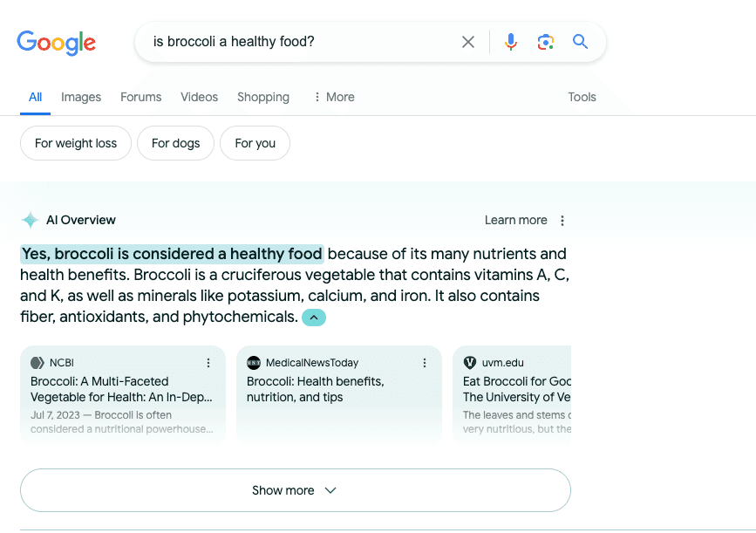Click inside the search query field
The width and height of the screenshot is (756, 533).
point(296,42)
